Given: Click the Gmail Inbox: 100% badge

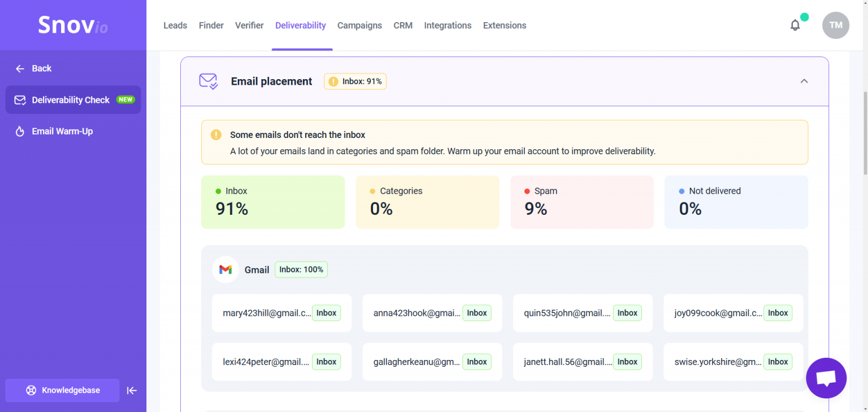Looking at the screenshot, I should coord(301,270).
